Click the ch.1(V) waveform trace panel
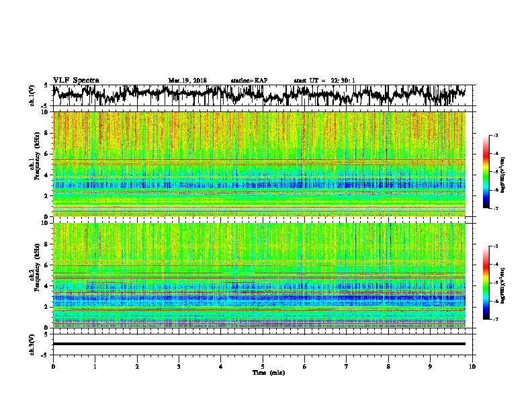Viewport: 532px width, 411px height. (x=263, y=95)
